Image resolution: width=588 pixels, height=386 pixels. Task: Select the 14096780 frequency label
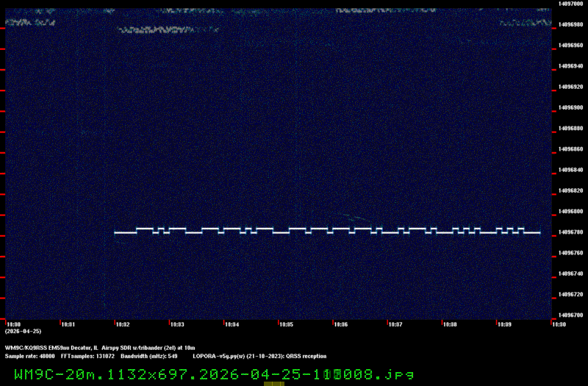coord(570,232)
